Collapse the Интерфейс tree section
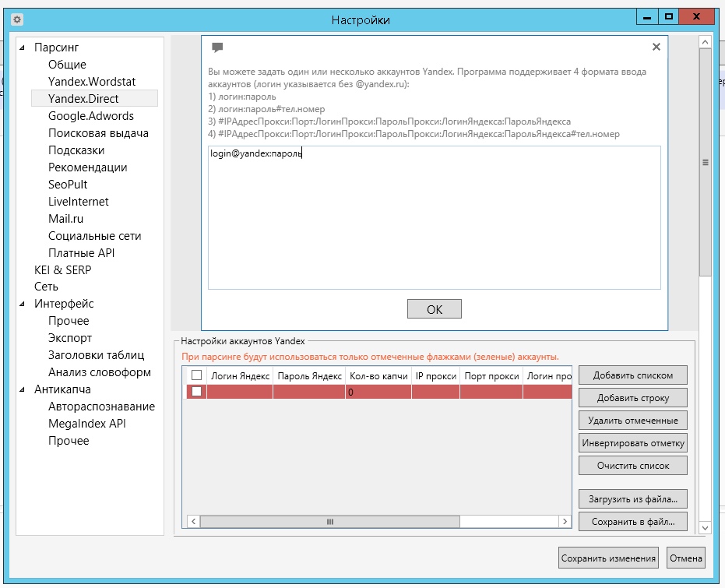This screenshot has width=725, height=588. [23, 304]
